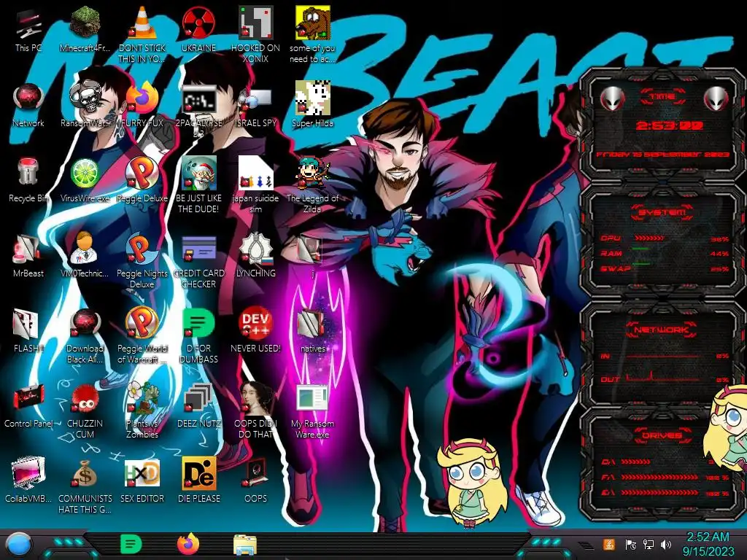The width and height of the screenshot is (747, 560).
Task: Click the NETWORK widget header
Action: click(661, 329)
